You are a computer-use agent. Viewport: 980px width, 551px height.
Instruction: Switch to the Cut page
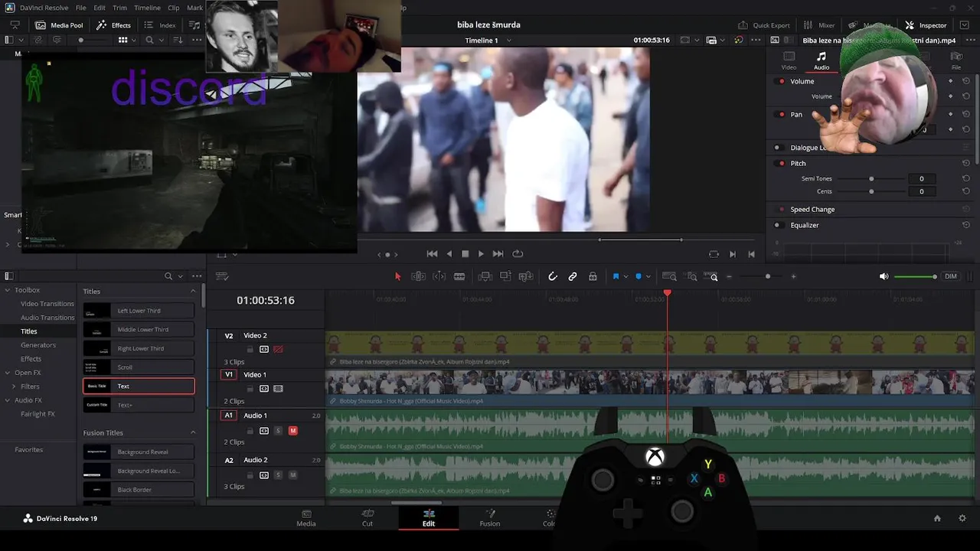[x=367, y=518]
